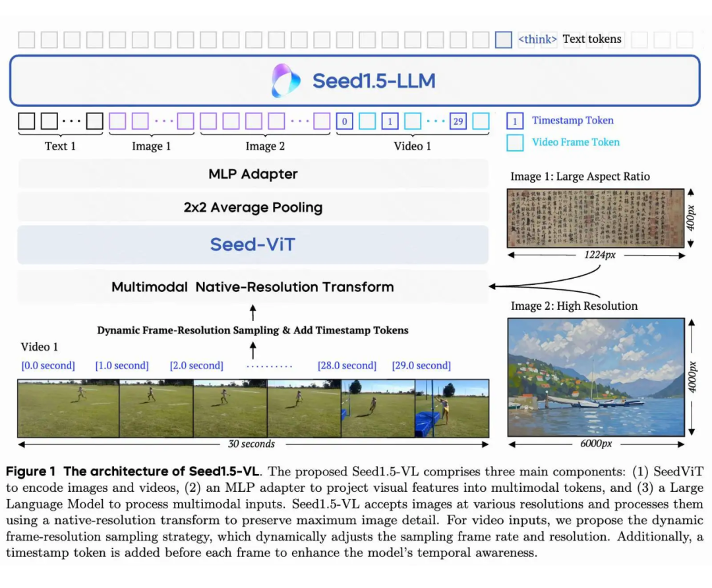Open the calligraphy scroll image

coord(596,218)
